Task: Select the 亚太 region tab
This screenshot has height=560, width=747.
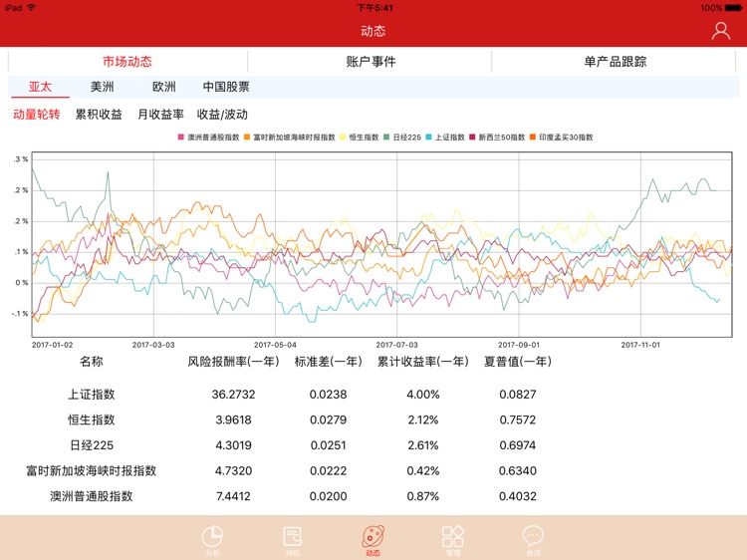Action: (40, 87)
